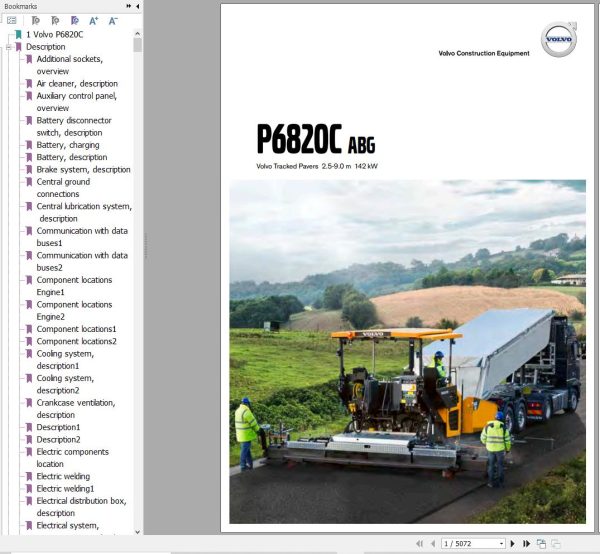The image size is (600, 554).
Task: Open Communication with data buses2 bookmark
Action: pyautogui.click(x=82, y=261)
